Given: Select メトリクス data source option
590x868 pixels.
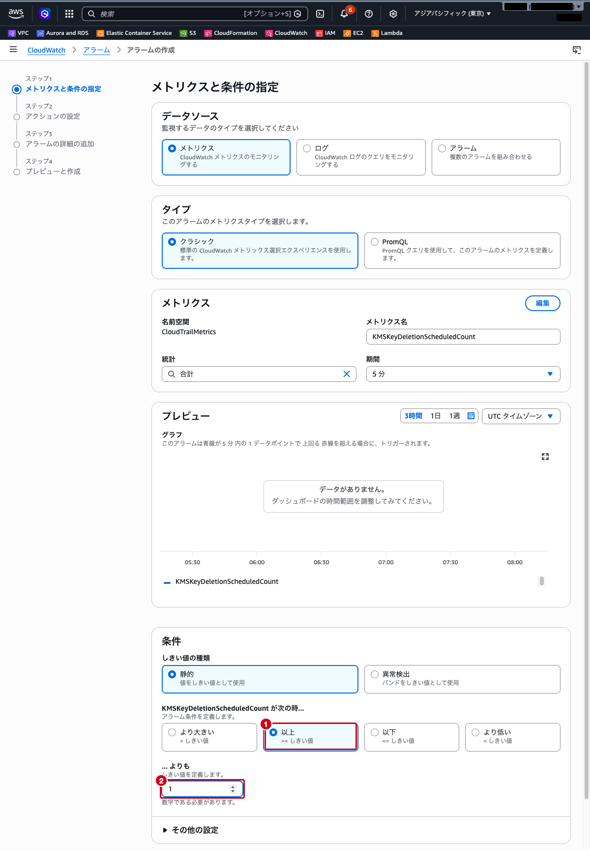Looking at the screenshot, I should pyautogui.click(x=226, y=157).
